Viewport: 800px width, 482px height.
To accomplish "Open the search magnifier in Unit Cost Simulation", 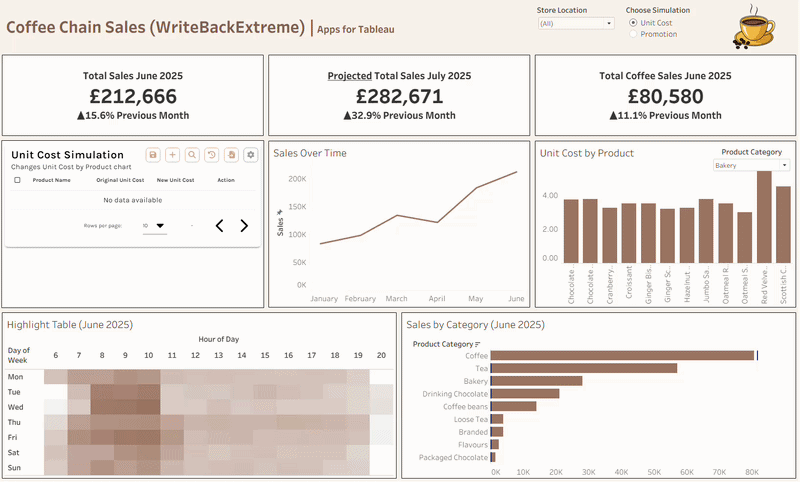I will 192,155.
